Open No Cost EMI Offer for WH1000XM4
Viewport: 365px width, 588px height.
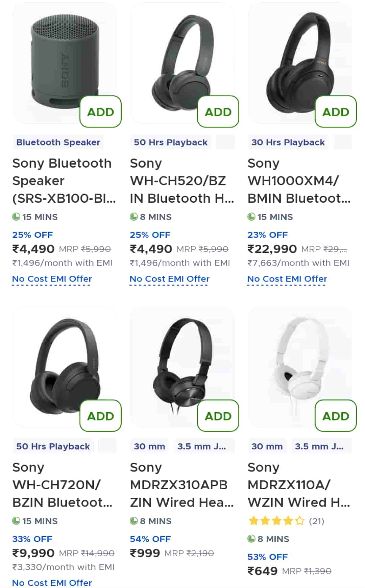[287, 279]
